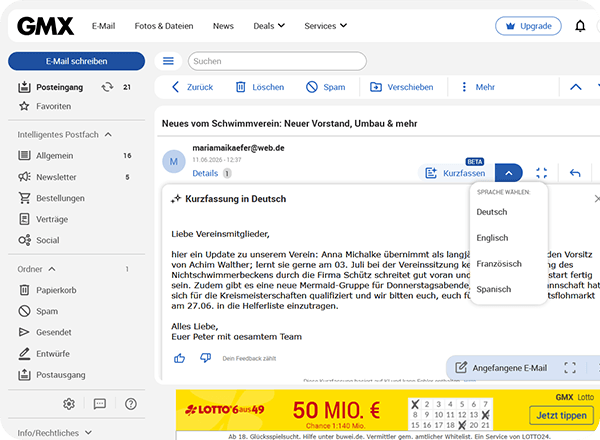
Task: Click Jetzt tippen in the Lotto ad
Action: [x=561, y=416]
